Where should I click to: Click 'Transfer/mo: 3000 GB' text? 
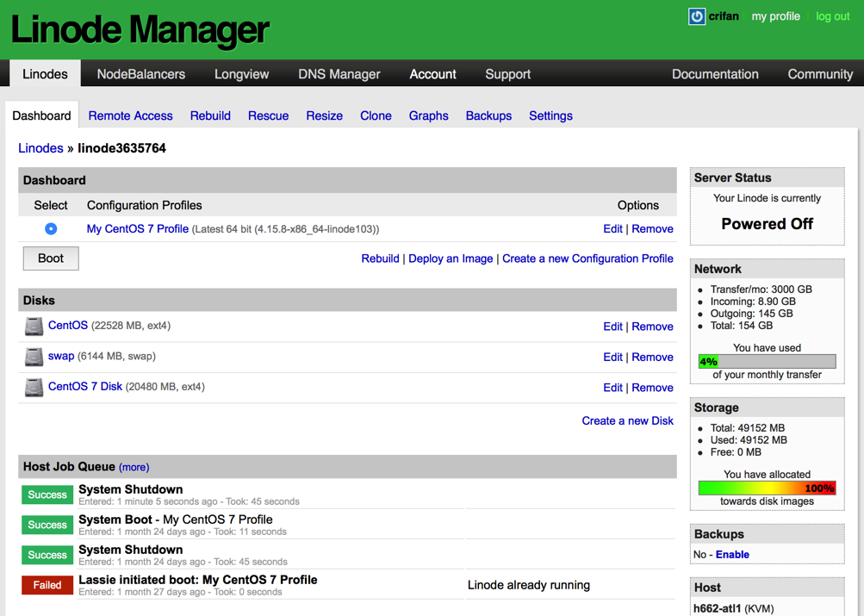[761, 289]
